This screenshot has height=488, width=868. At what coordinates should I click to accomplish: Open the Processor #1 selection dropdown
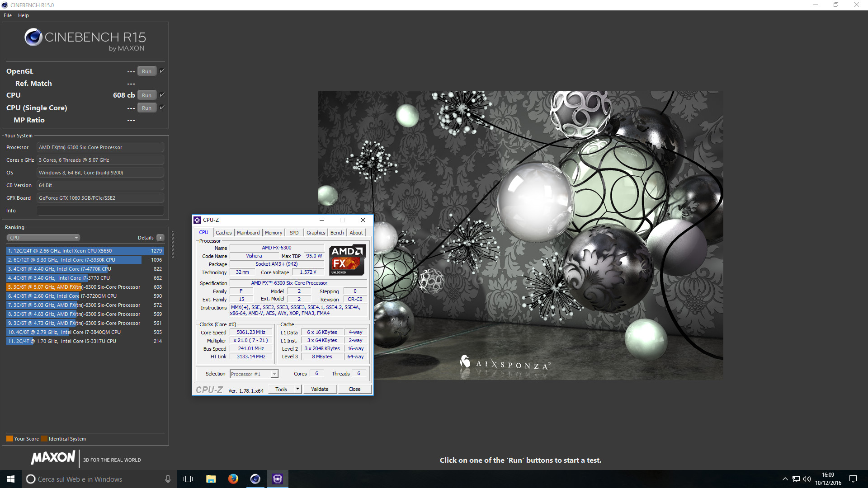click(254, 374)
